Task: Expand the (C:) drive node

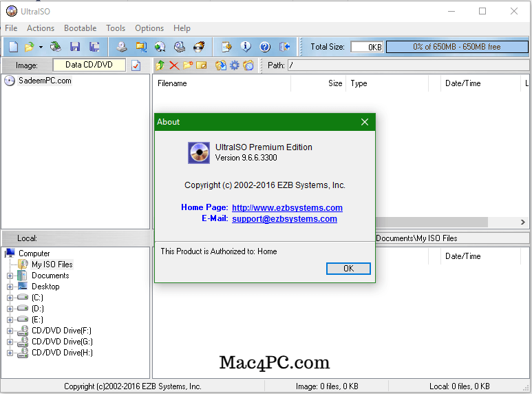Action: click(10, 298)
